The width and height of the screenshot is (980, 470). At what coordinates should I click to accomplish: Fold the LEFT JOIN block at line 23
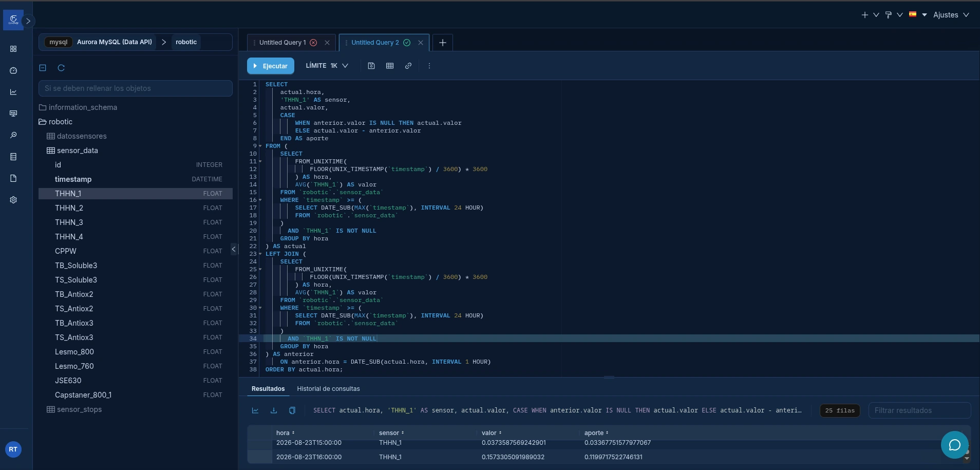tap(260, 254)
